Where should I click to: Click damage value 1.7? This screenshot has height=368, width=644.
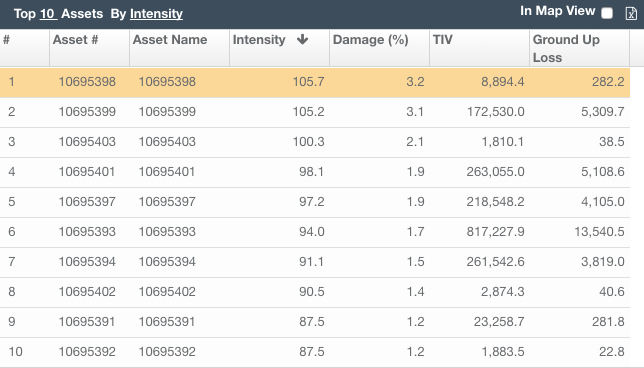coord(415,232)
